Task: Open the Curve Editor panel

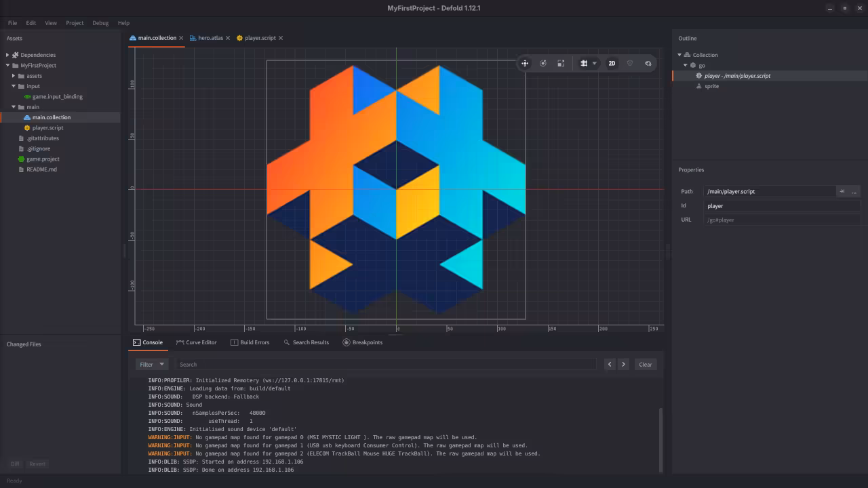Action: point(196,342)
